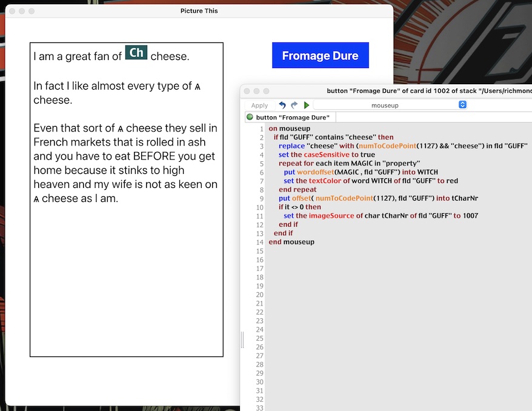Image resolution: width=532 pixels, height=411 pixels.
Task: Minimize the Picture This window
Action: [22, 11]
